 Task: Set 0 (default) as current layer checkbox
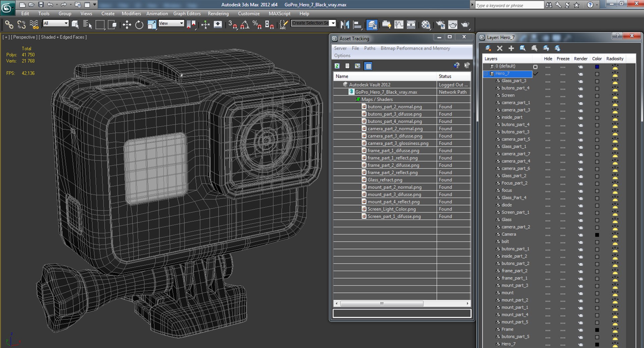pos(535,67)
